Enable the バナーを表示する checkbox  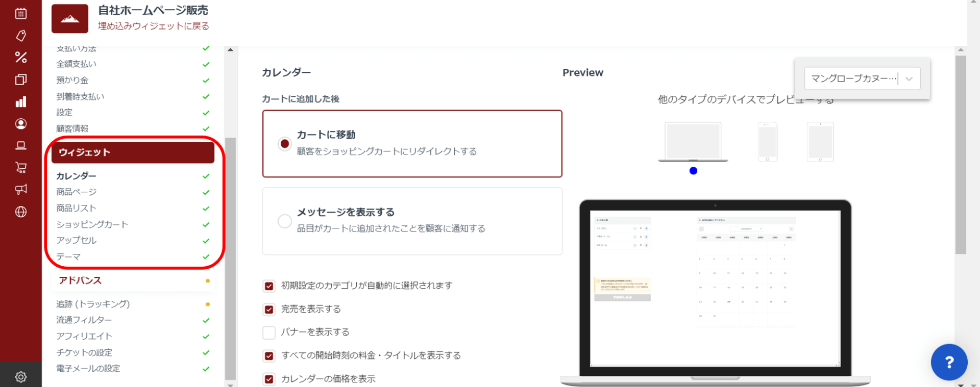269,332
